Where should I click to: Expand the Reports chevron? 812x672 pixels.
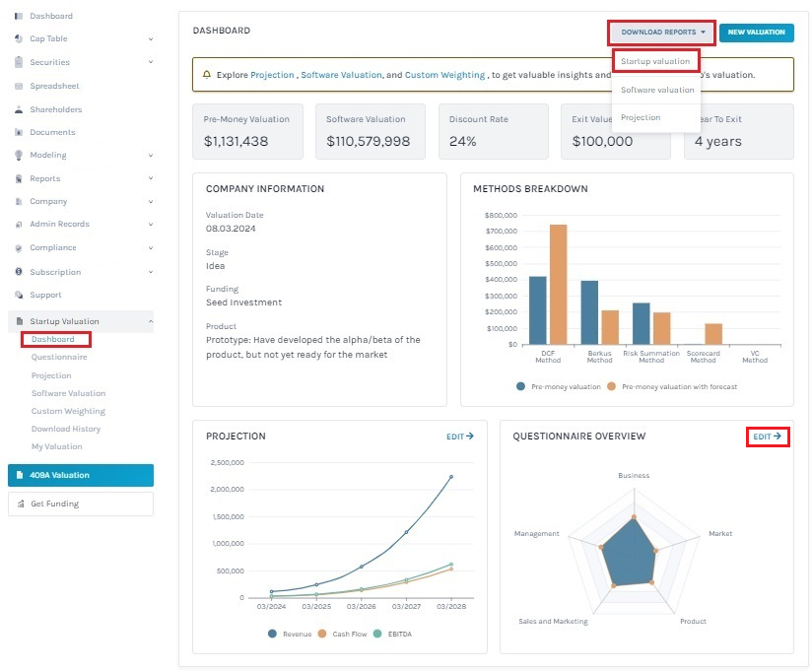click(x=151, y=178)
